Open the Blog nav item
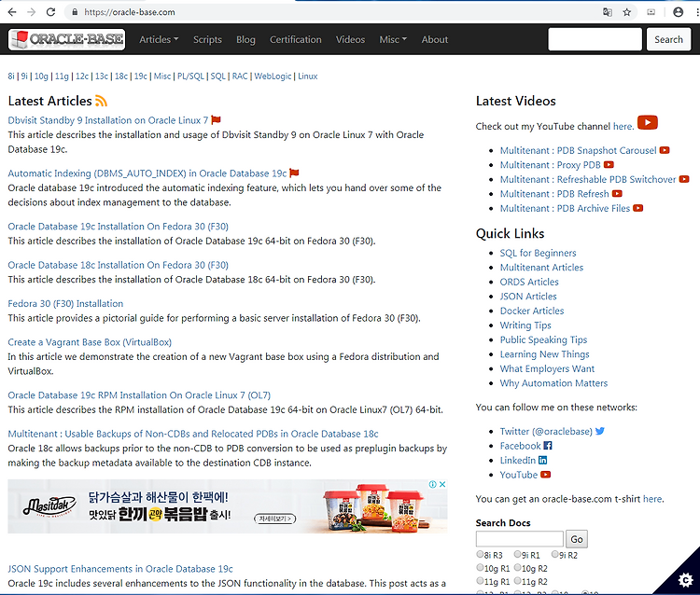The width and height of the screenshot is (700, 595). tap(245, 39)
